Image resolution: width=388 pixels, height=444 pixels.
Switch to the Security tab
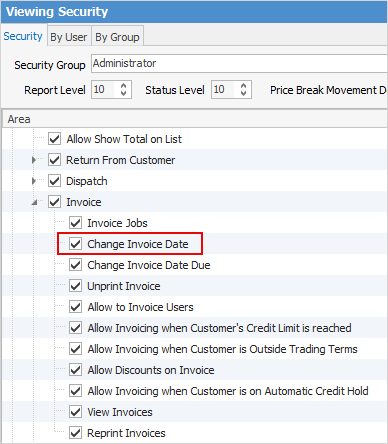23,36
